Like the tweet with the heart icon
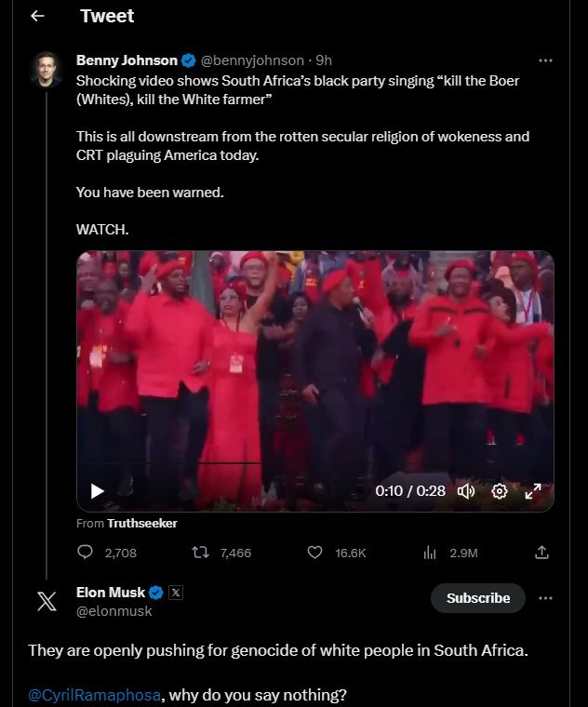This screenshot has width=588, height=707. tap(315, 553)
